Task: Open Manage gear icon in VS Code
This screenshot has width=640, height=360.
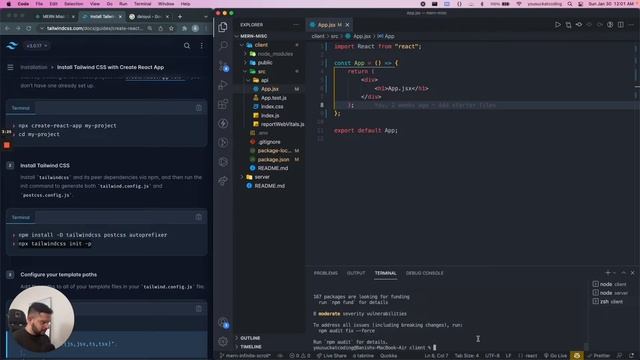Action: [223, 341]
